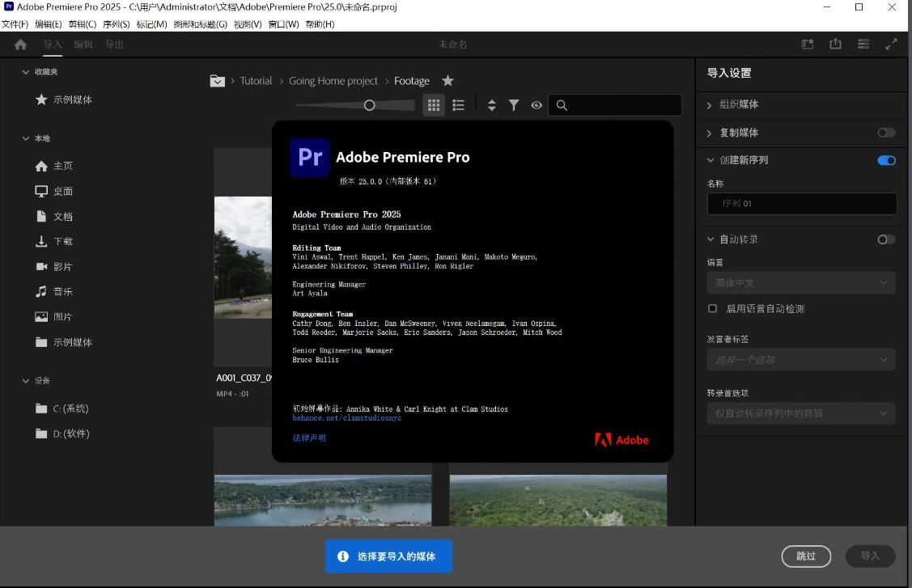Star the Footage folder in breadcrumb
Viewport: 912px width, 588px height.
pos(448,81)
